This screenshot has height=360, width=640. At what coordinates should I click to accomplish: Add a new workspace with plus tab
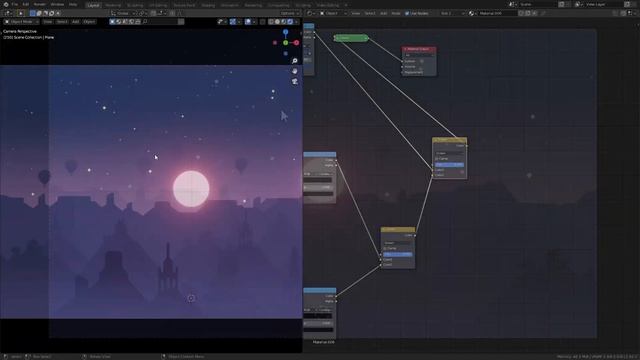346,5
